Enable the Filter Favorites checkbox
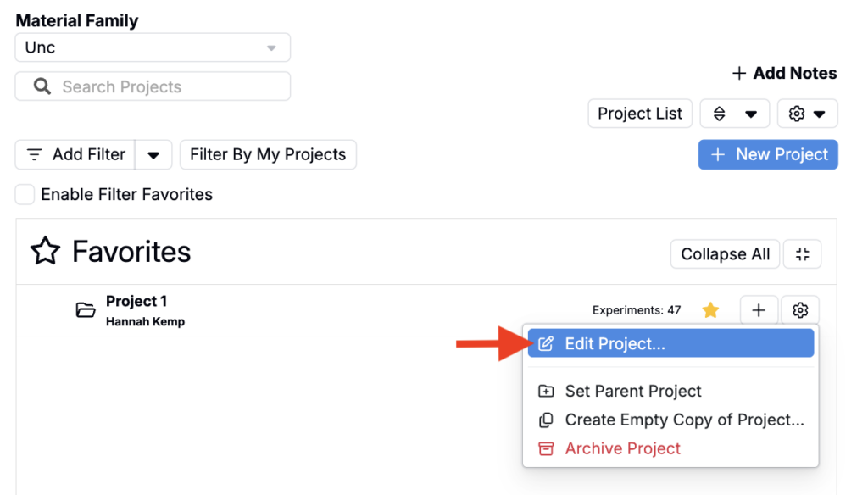 tap(25, 194)
